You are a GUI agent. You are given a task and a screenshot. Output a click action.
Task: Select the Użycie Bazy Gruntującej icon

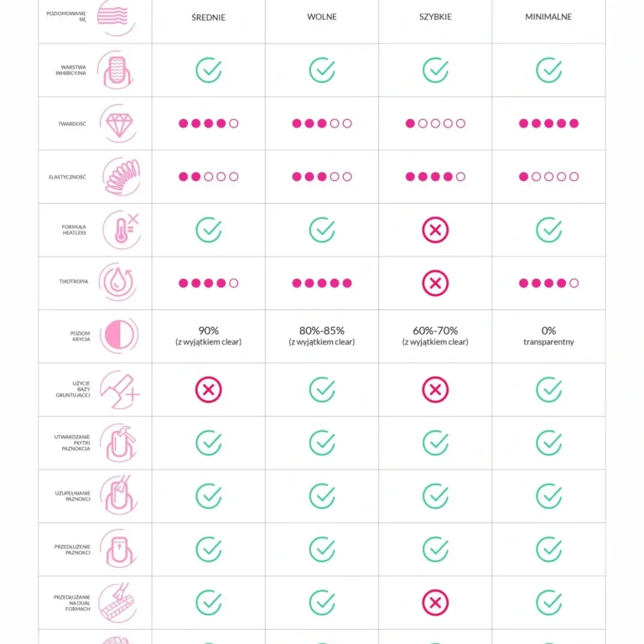coord(119,390)
